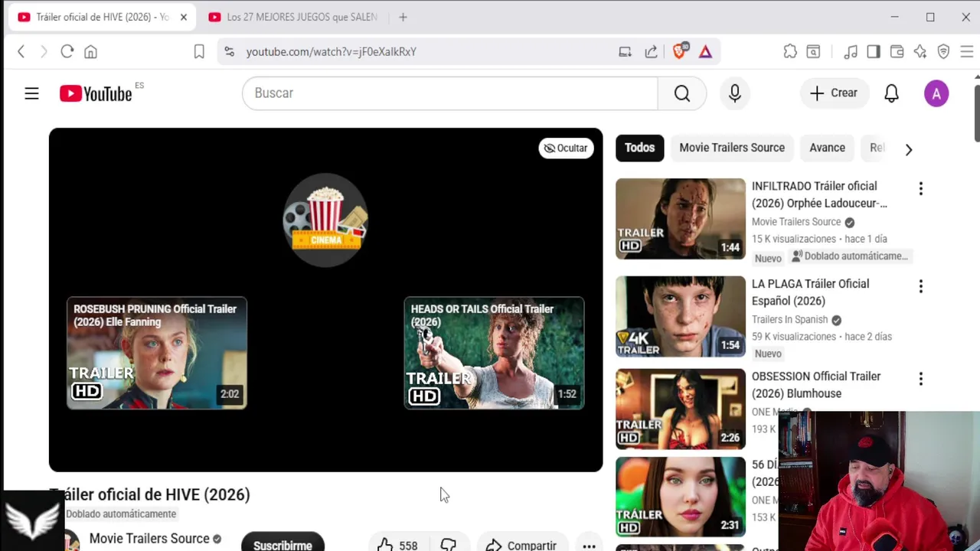
Task: Open Brave Rewards triangle icon
Action: point(705,51)
